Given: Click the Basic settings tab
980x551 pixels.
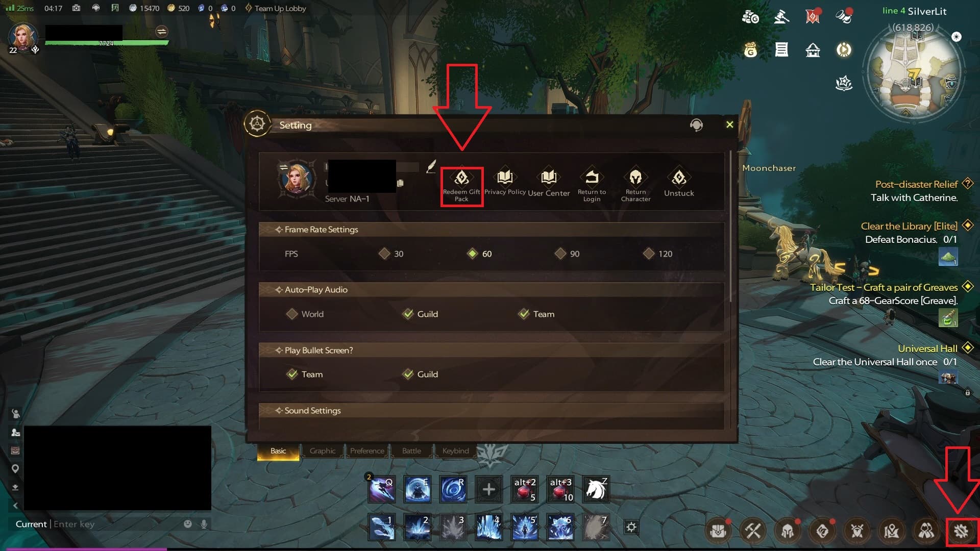Looking at the screenshot, I should click(278, 450).
